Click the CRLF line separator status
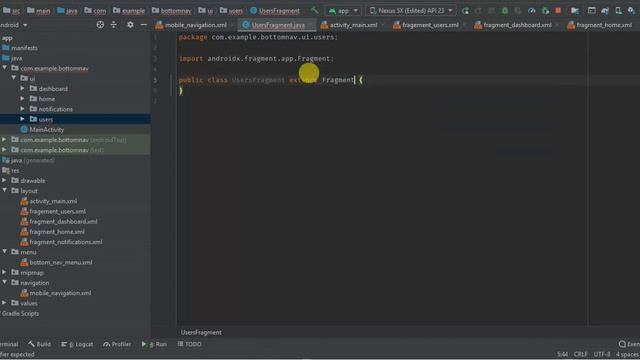640x360 pixels. click(580, 354)
